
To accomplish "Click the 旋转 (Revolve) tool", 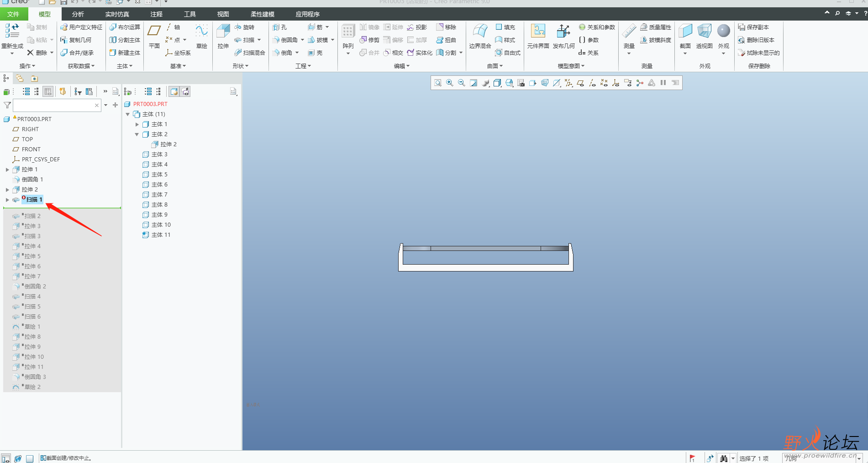I will pyautogui.click(x=244, y=27).
